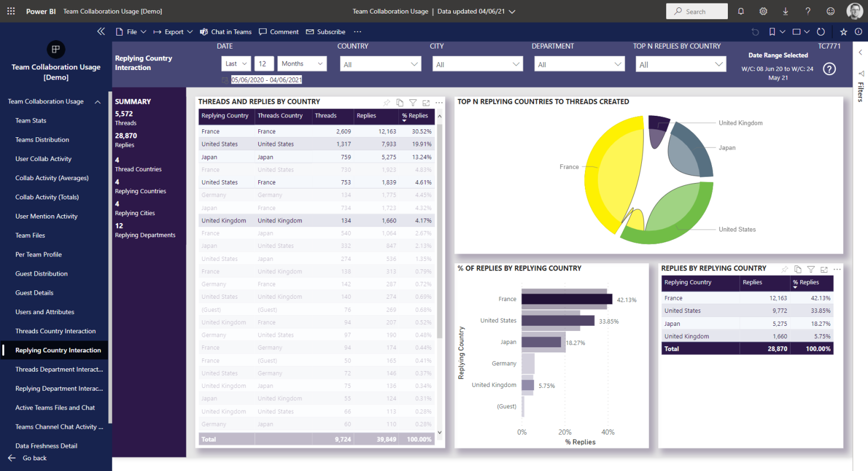Open the bookmark icon in toolbar
The image size is (868, 471).
[772, 32]
